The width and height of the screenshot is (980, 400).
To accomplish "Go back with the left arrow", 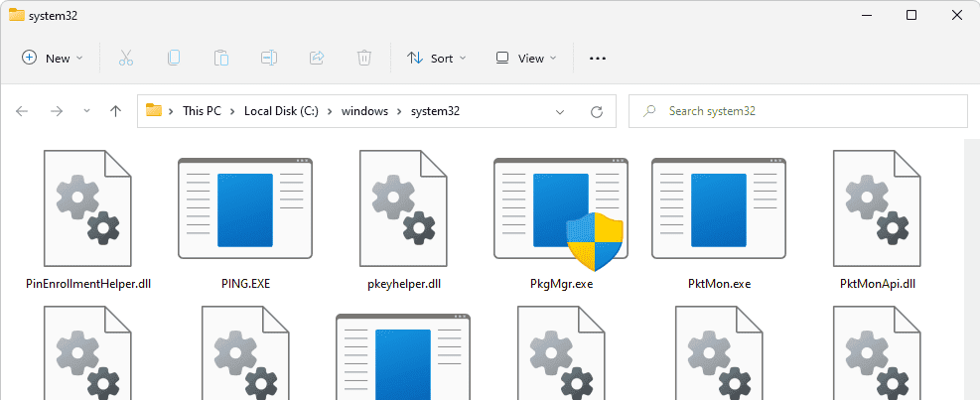I will tap(22, 111).
